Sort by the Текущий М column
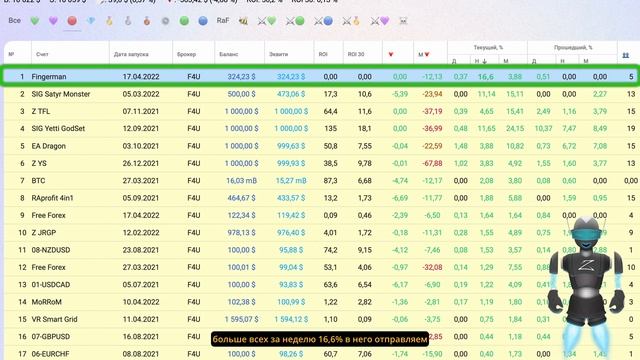The height and width of the screenshot is (360, 640). pyautogui.click(x=506, y=61)
